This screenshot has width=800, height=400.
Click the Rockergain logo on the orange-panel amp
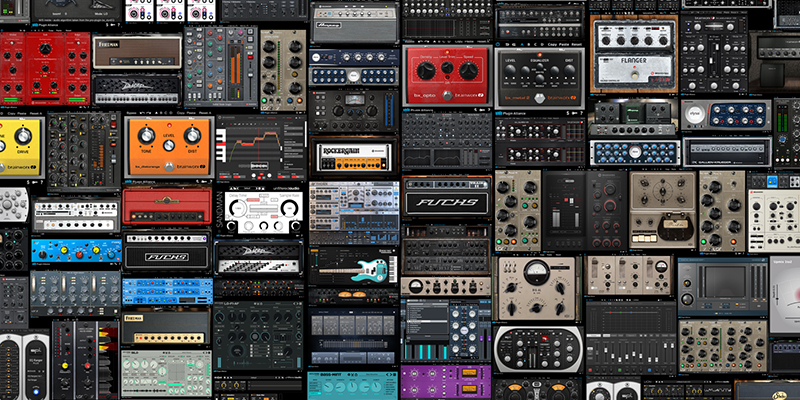(x=342, y=149)
